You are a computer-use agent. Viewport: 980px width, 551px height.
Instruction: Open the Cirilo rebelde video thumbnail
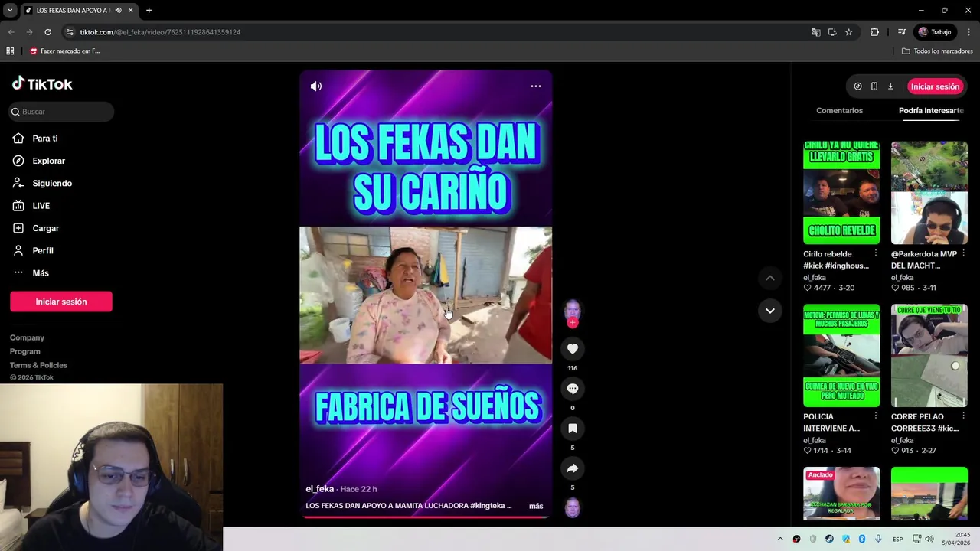(841, 193)
